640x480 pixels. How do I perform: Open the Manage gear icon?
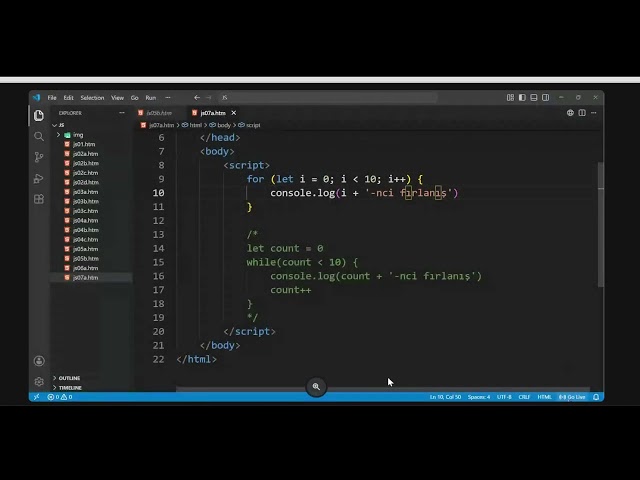point(39,381)
